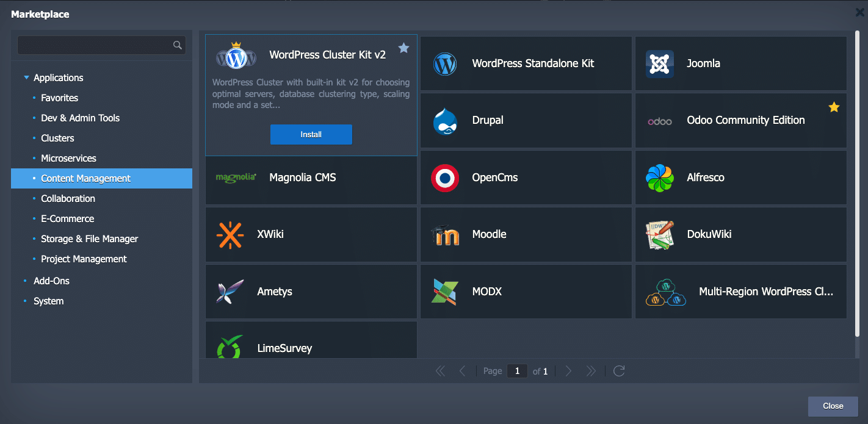Go to the first page
The height and width of the screenshot is (424, 868).
click(x=440, y=371)
